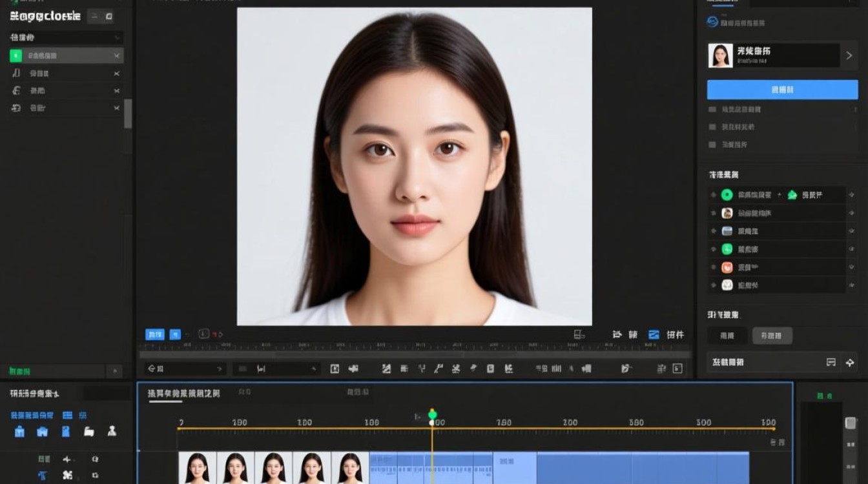Toggle the dot left of the brown avatar row
Screen dimensions: 868x484
713,213
